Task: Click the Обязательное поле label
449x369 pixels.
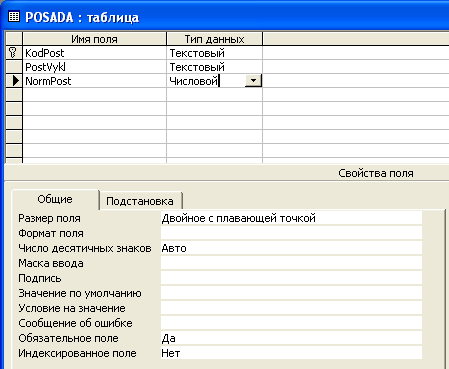Action: [68, 338]
